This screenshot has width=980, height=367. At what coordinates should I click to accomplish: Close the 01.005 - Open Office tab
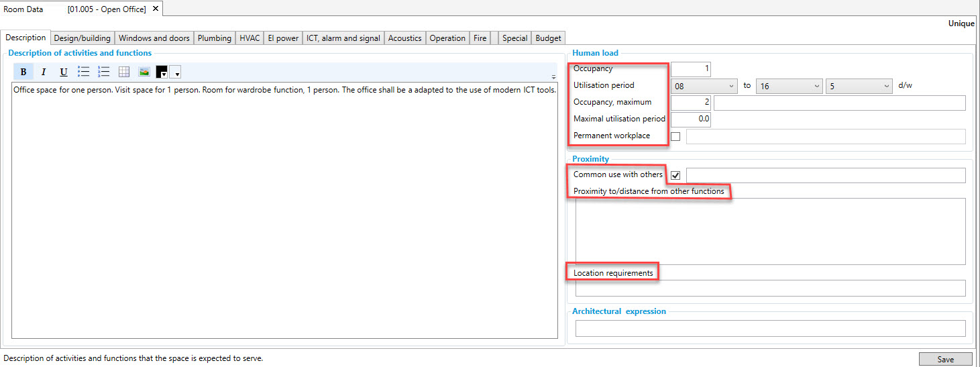tap(156, 9)
